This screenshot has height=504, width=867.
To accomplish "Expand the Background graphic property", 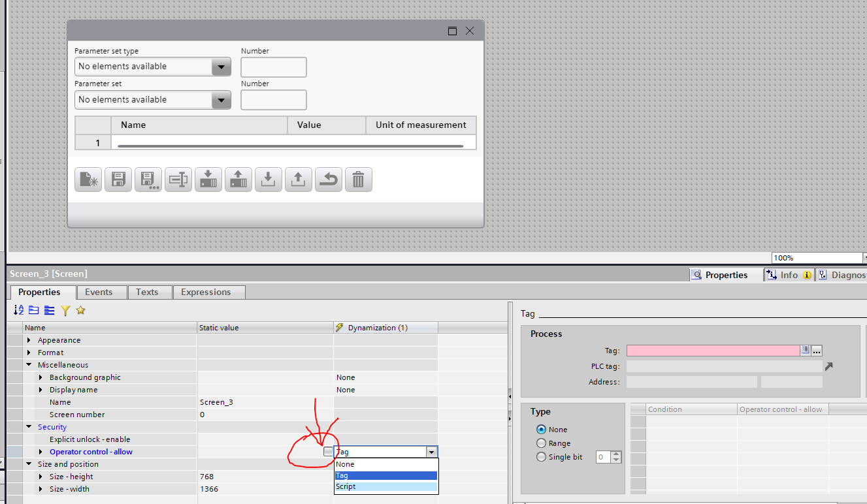I will click(x=41, y=377).
